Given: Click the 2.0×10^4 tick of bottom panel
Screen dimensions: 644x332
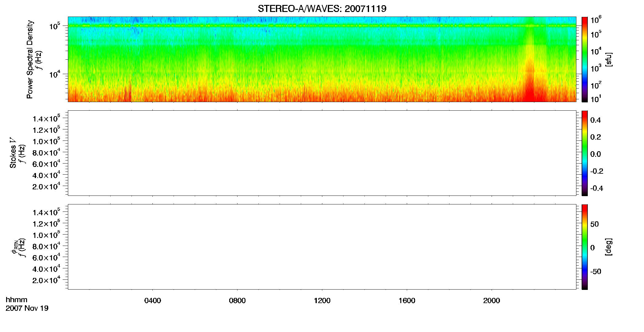Looking at the screenshot, I should click(46, 280).
